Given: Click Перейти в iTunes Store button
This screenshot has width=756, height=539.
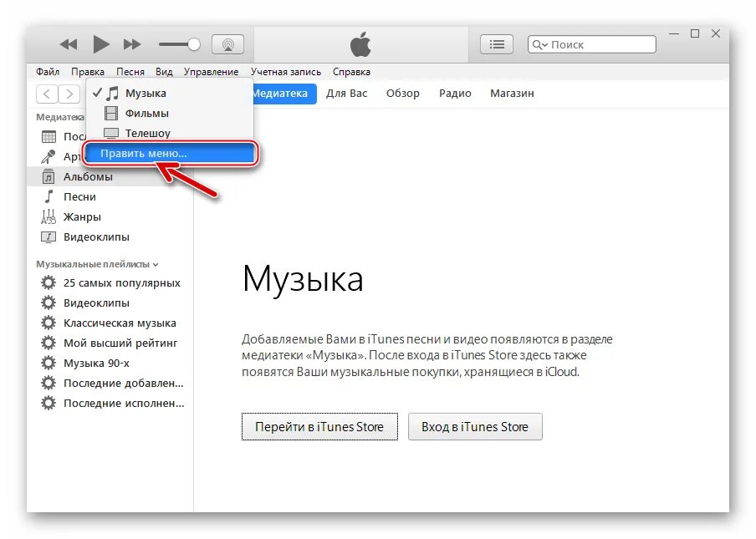Looking at the screenshot, I should coord(319,427).
